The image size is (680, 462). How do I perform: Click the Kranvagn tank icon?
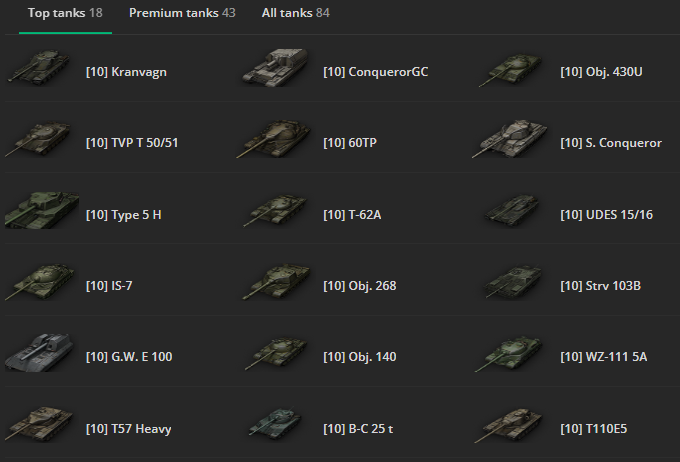pyautogui.click(x=38, y=67)
